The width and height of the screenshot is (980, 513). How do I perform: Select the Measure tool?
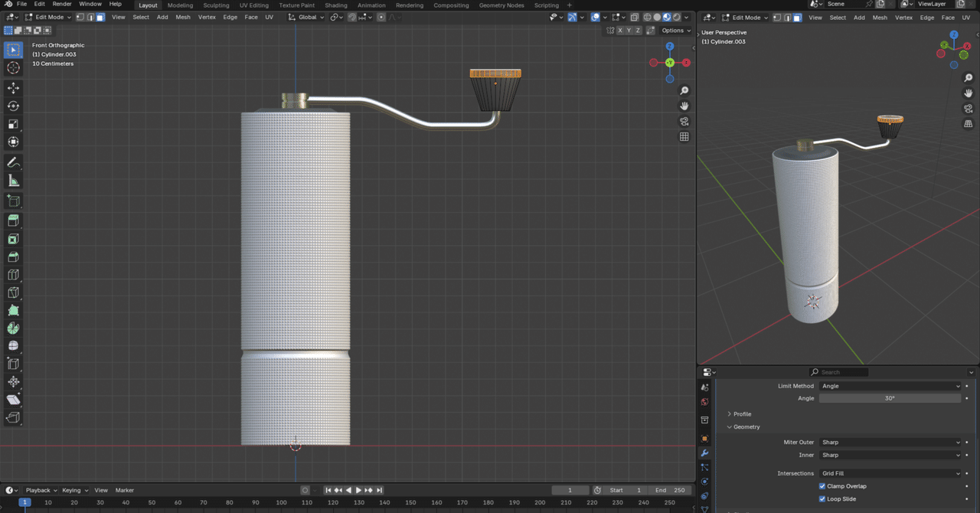pyautogui.click(x=13, y=181)
